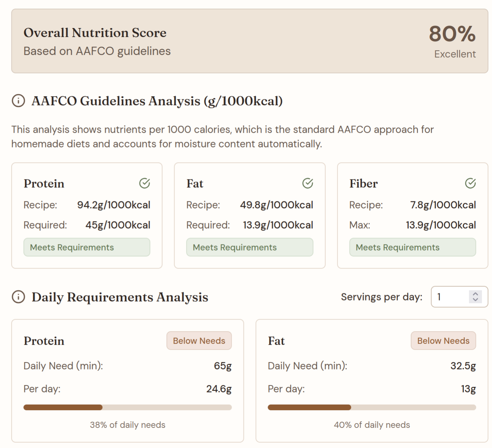Click the Fiber Meets Requirements button
This screenshot has height=448, width=492.
click(x=412, y=247)
